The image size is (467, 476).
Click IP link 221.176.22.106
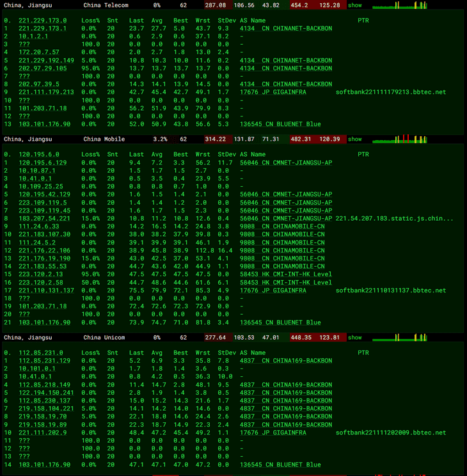click(44, 250)
